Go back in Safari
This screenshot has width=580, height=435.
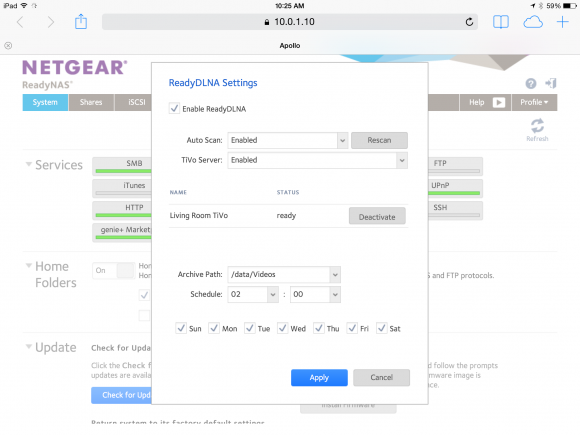(x=20, y=22)
